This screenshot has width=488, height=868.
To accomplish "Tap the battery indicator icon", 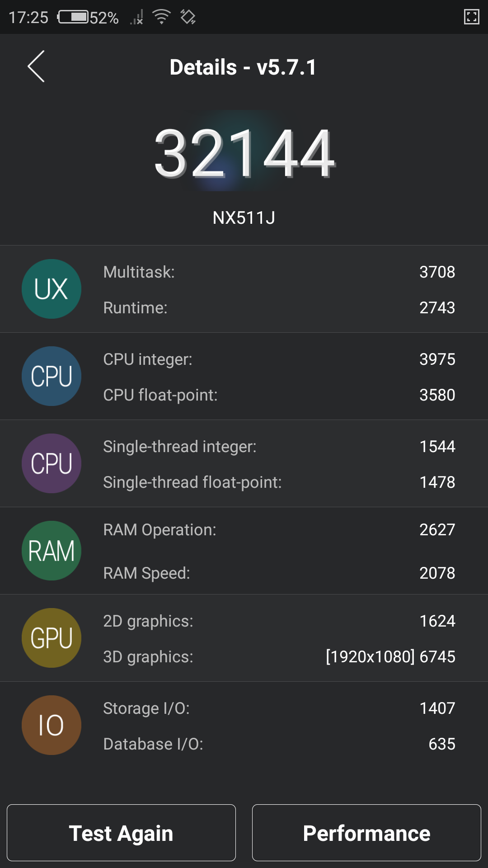I will [73, 17].
